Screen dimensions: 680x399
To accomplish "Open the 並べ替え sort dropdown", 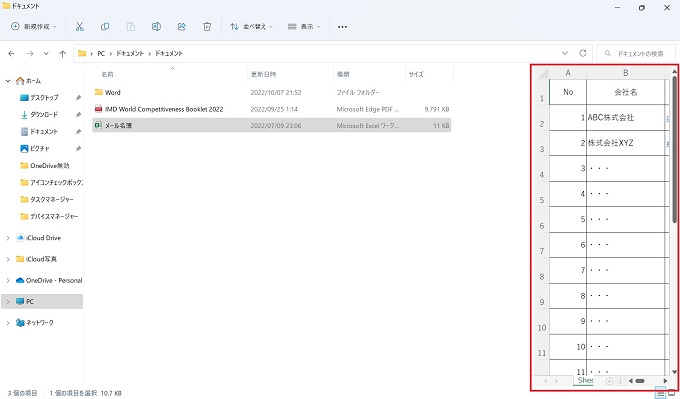I will [x=251, y=26].
